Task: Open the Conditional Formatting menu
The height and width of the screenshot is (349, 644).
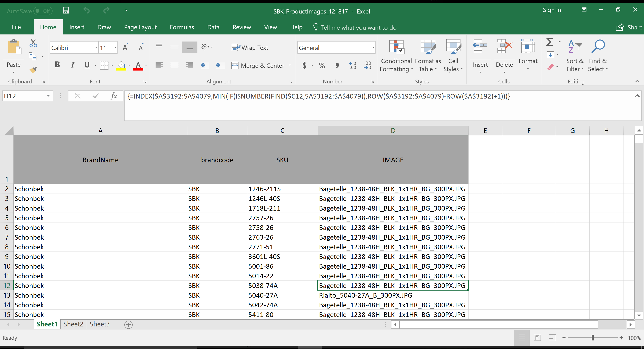Action: [x=396, y=56]
